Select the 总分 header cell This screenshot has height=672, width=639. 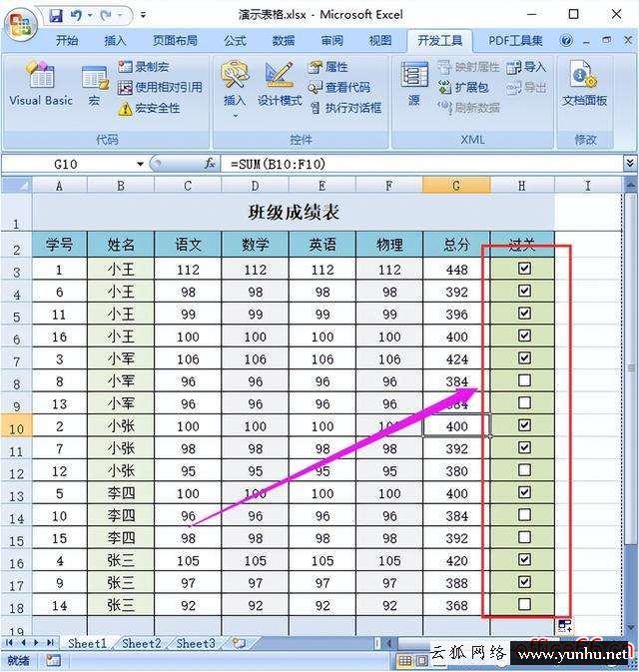[x=456, y=245]
